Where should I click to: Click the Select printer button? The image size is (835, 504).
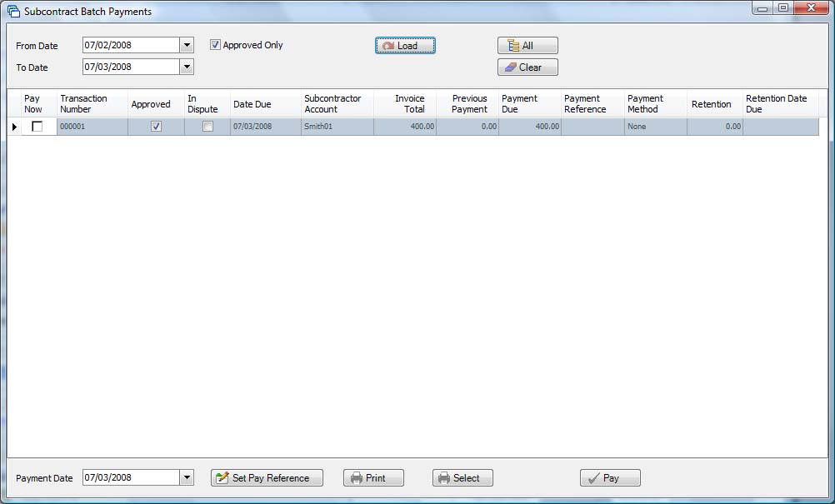(x=462, y=478)
